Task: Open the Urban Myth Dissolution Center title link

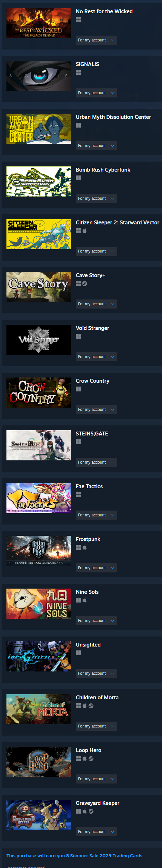Action: click(113, 117)
